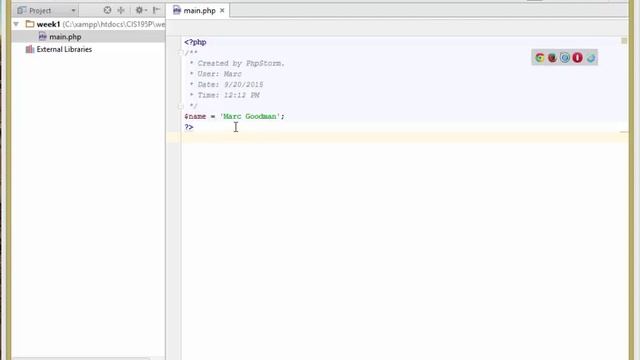Click the error stripe mark on editor scrollbar

(624, 132)
